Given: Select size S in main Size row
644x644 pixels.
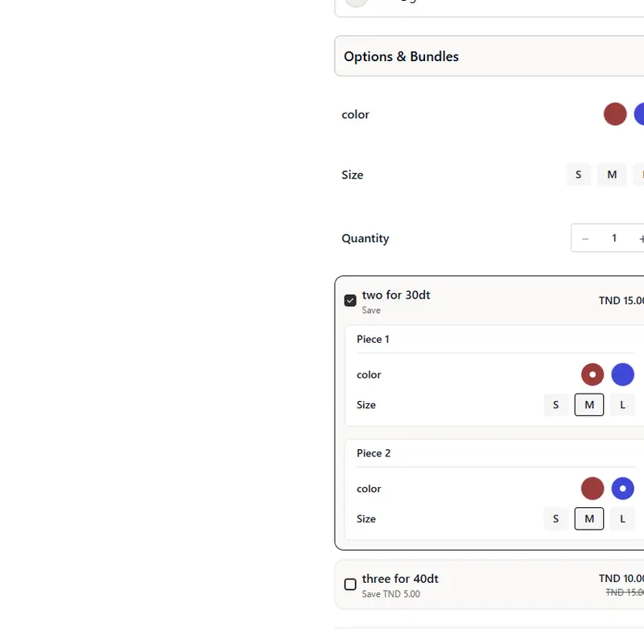Looking at the screenshot, I should tap(578, 175).
